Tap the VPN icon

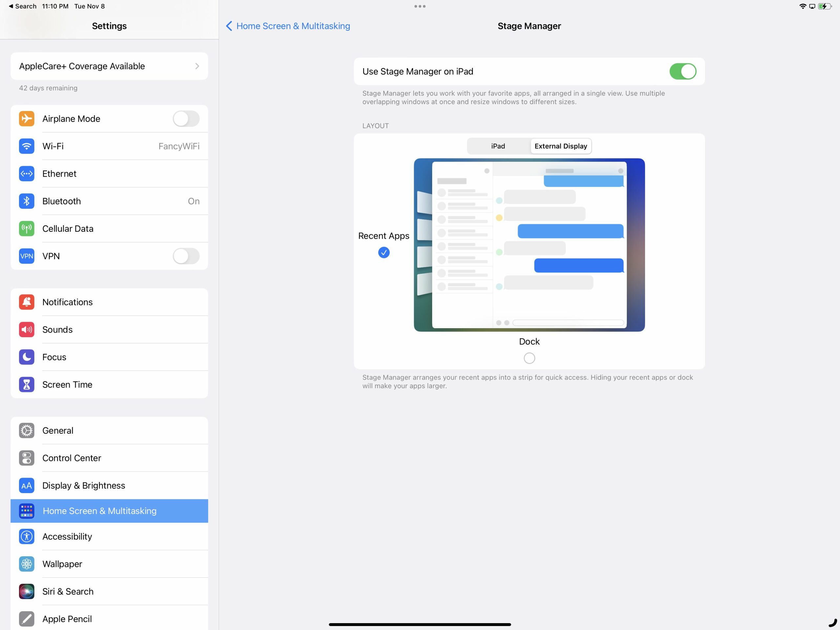coord(27,256)
